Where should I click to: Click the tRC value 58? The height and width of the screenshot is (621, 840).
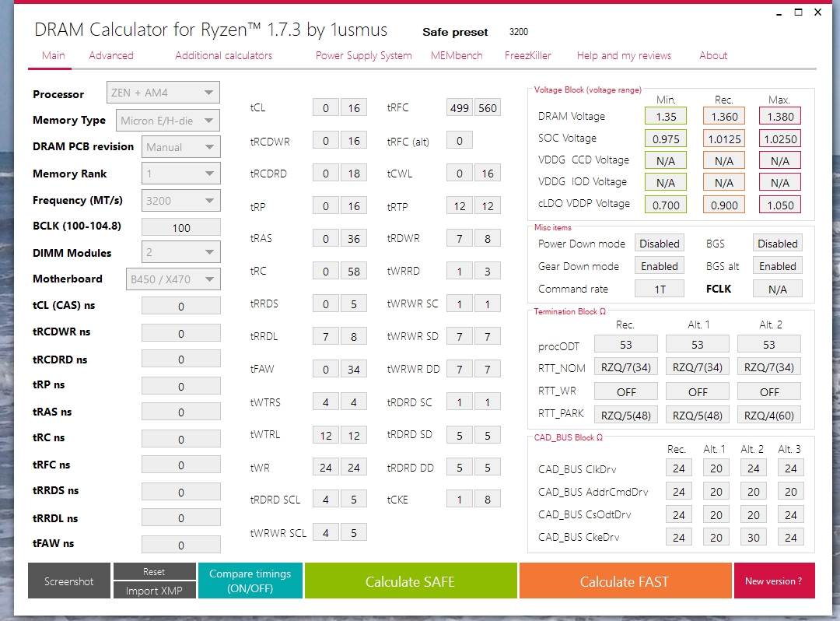pyautogui.click(x=354, y=271)
